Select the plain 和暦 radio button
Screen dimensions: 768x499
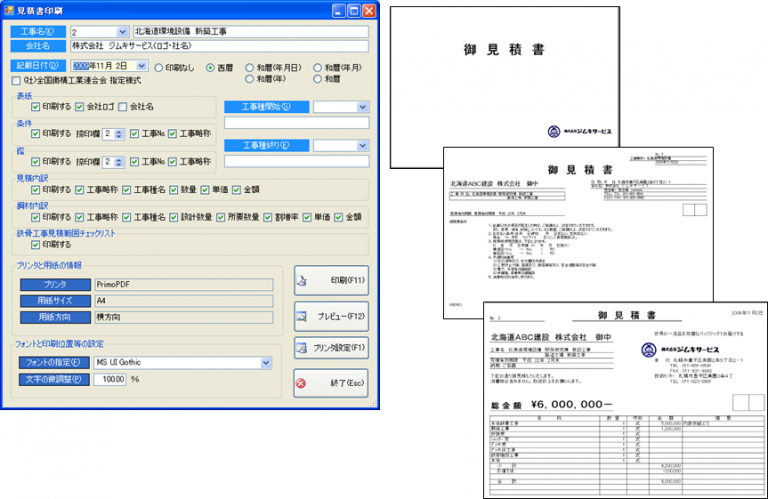[318, 78]
